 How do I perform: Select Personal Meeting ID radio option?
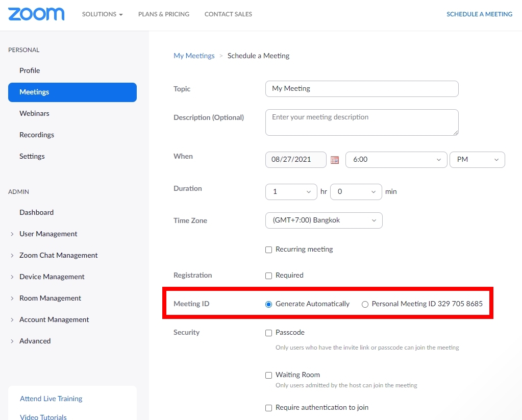click(365, 304)
